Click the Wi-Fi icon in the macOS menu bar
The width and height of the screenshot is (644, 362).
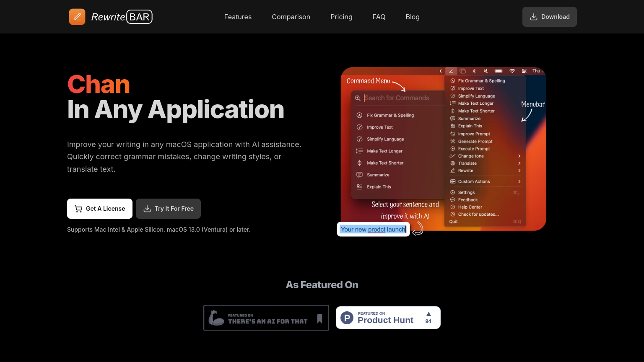click(512, 71)
